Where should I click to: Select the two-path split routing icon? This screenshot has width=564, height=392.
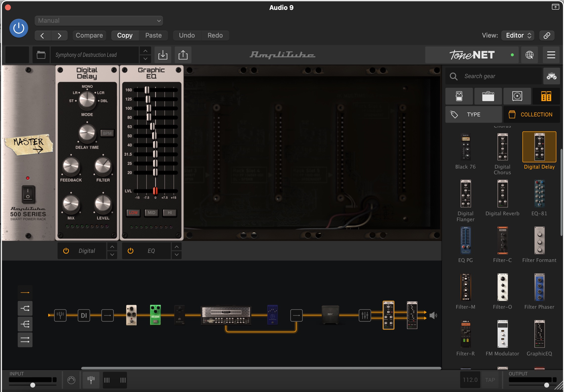25,308
